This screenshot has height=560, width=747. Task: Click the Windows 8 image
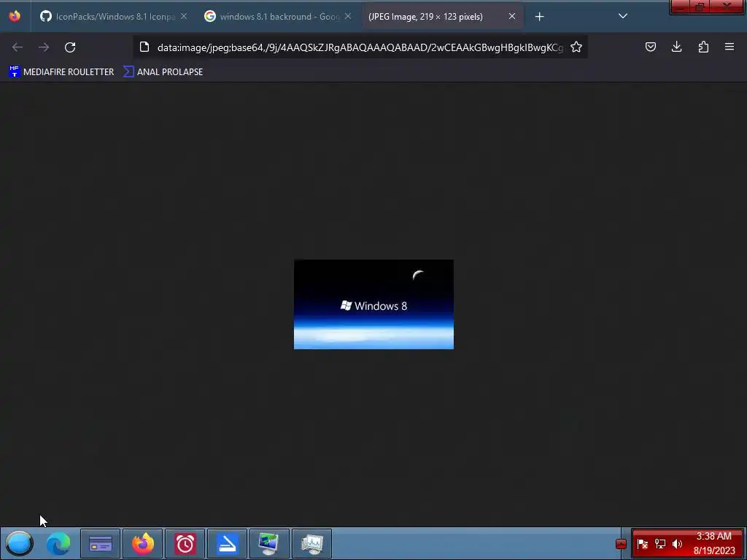tap(374, 304)
